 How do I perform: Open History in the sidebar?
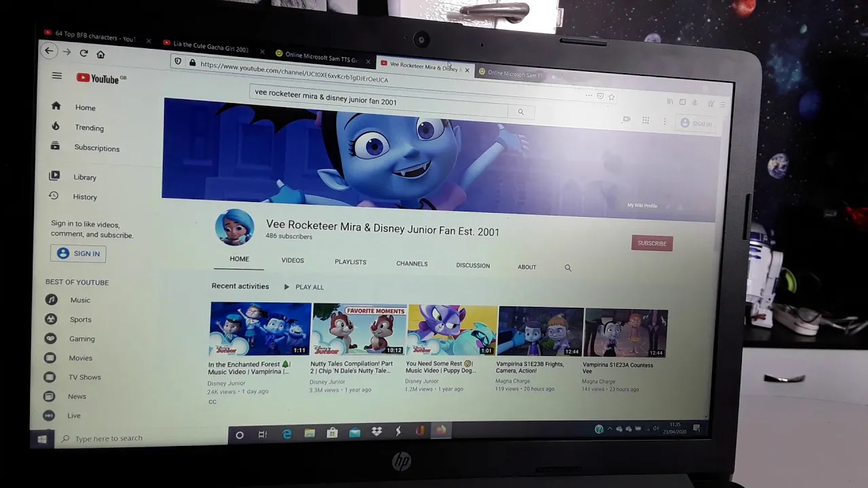click(73, 197)
